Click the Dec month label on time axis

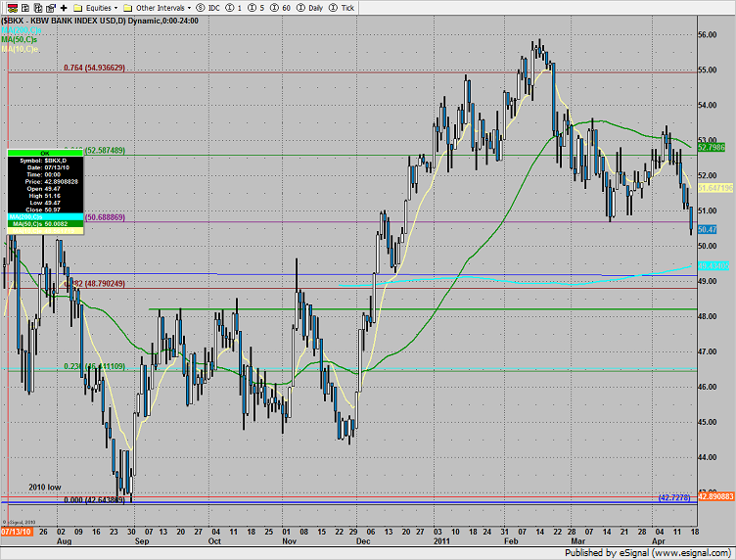363,540
